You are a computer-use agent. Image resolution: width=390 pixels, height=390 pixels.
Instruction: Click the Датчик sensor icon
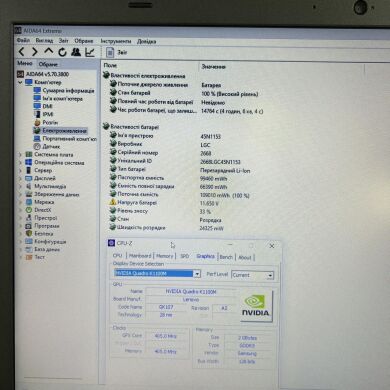pyautogui.click(x=37, y=146)
